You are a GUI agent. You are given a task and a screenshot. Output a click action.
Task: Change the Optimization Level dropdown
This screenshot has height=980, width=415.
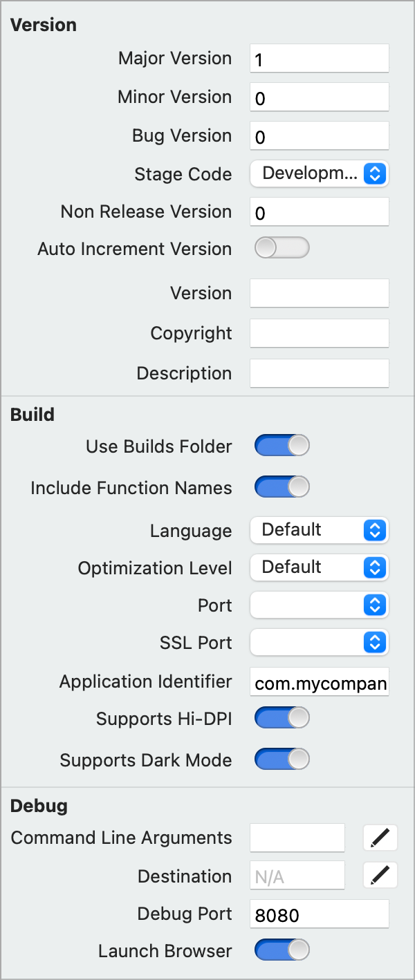click(x=319, y=567)
